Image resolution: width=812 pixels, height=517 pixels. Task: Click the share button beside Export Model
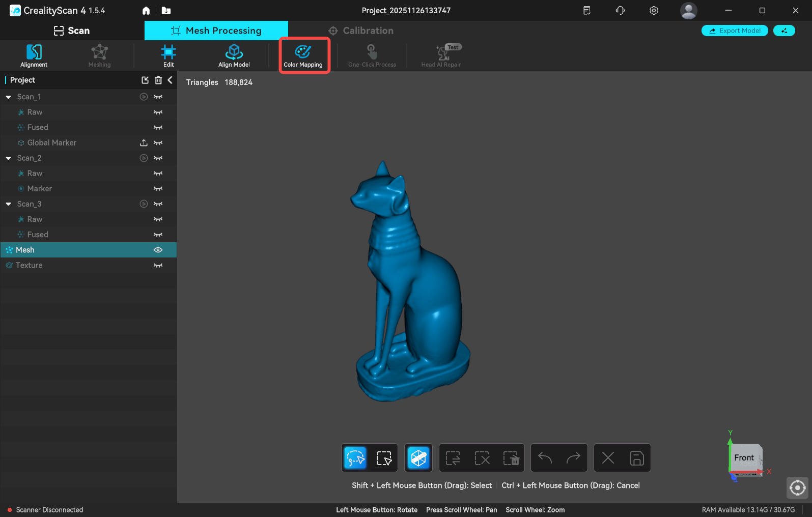coord(784,31)
